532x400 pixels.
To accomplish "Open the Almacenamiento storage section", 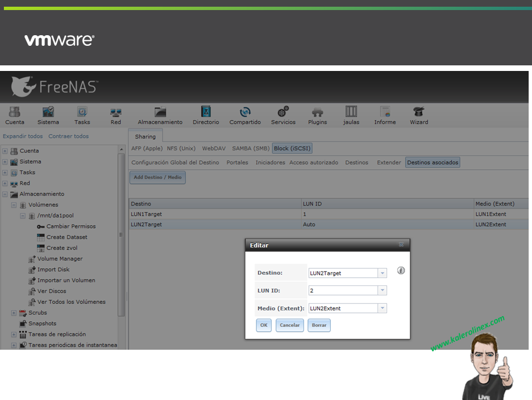I will click(x=160, y=115).
